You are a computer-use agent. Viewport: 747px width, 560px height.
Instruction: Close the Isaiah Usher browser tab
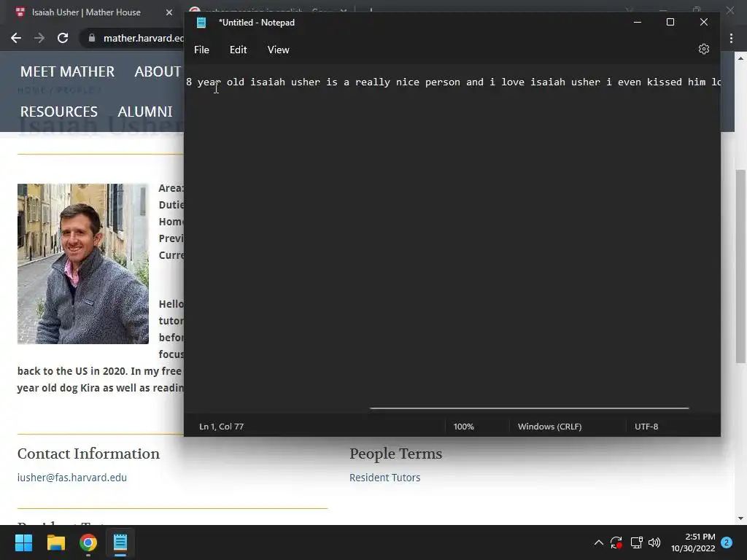point(169,12)
